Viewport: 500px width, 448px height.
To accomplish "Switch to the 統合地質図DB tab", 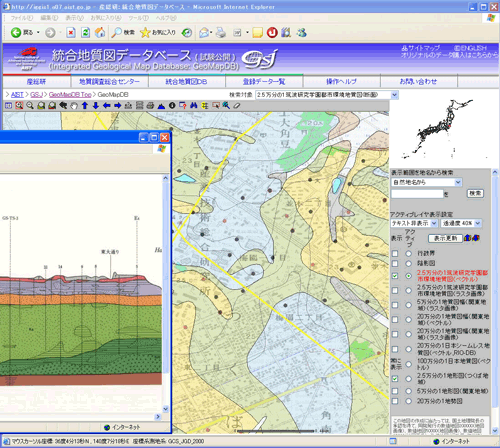I will click(x=186, y=81).
